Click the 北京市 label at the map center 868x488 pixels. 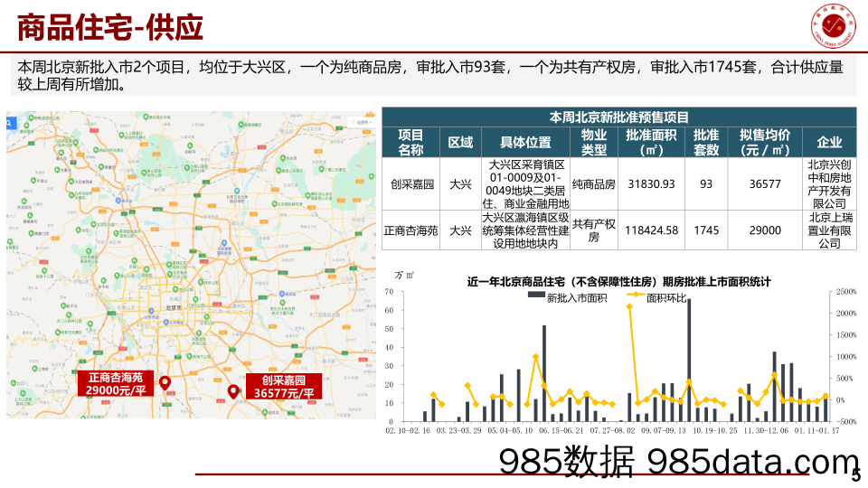175,308
